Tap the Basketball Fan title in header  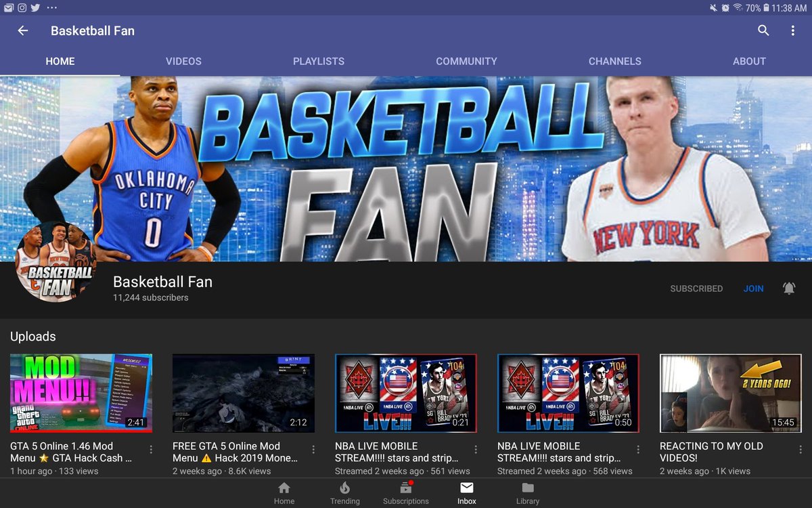click(93, 30)
